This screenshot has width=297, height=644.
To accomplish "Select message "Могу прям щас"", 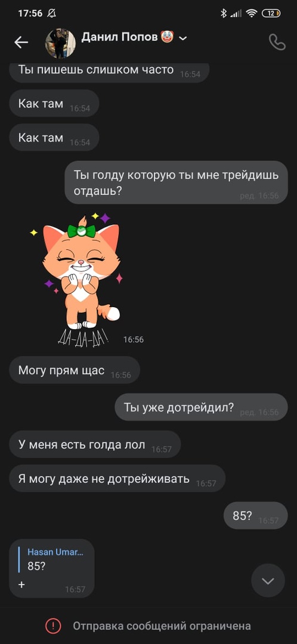I will pyautogui.click(x=75, y=370).
